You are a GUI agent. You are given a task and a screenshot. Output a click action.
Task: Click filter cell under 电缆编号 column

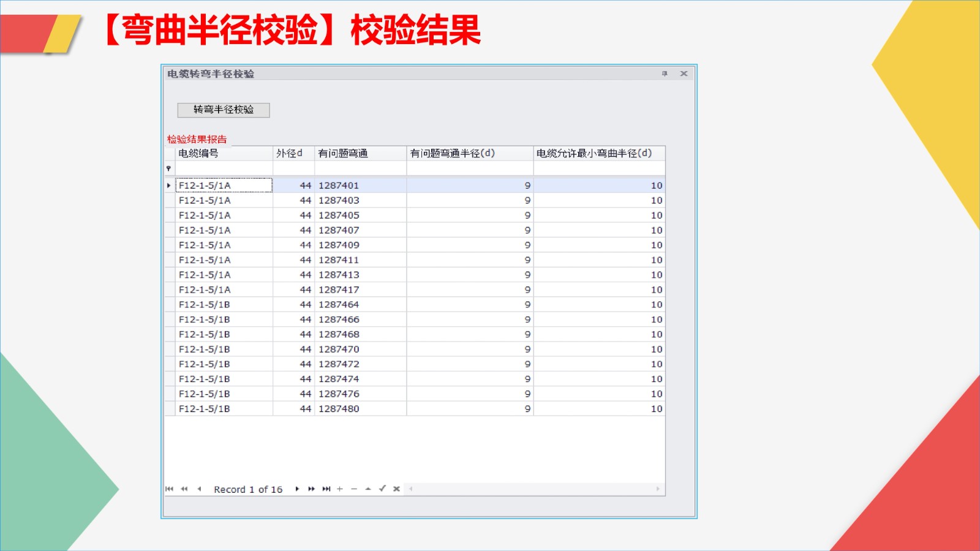pyautogui.click(x=224, y=168)
